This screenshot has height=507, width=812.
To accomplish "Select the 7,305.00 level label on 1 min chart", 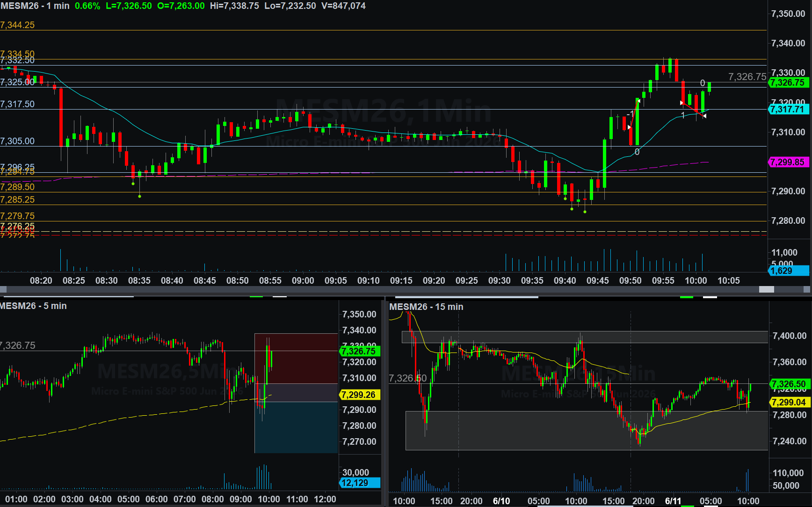I will tap(17, 141).
